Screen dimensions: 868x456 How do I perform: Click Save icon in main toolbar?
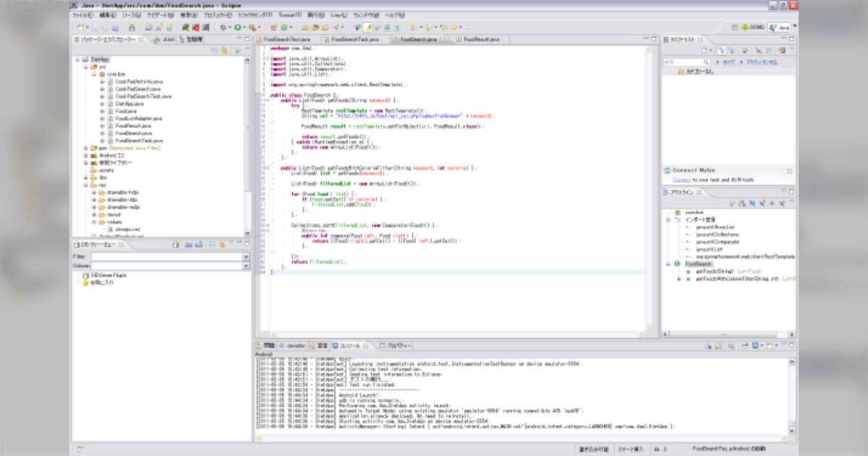point(94,28)
